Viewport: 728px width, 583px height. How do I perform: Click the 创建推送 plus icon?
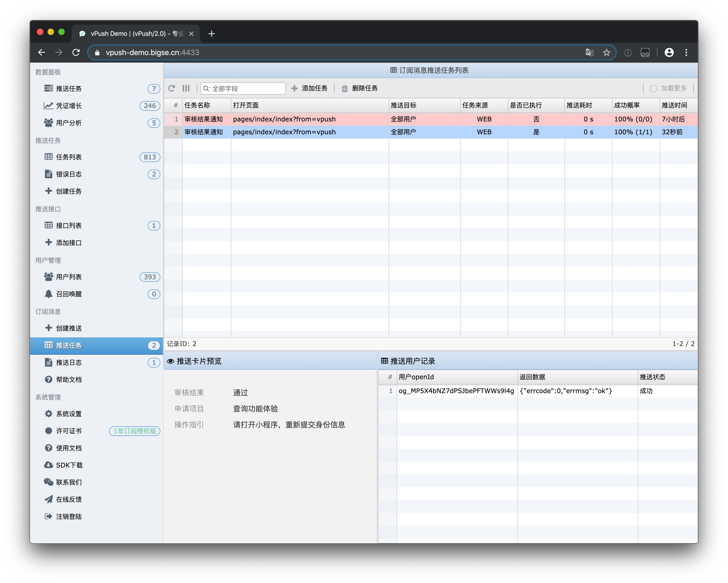pos(49,328)
